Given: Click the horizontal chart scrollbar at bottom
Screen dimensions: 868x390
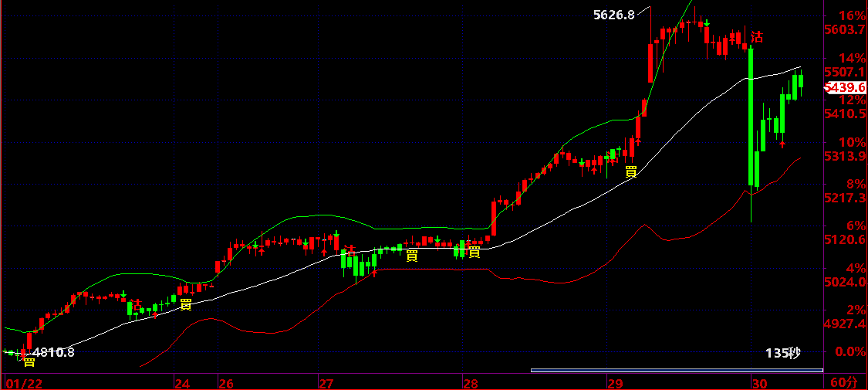Looking at the screenshot, I should point(677,370).
